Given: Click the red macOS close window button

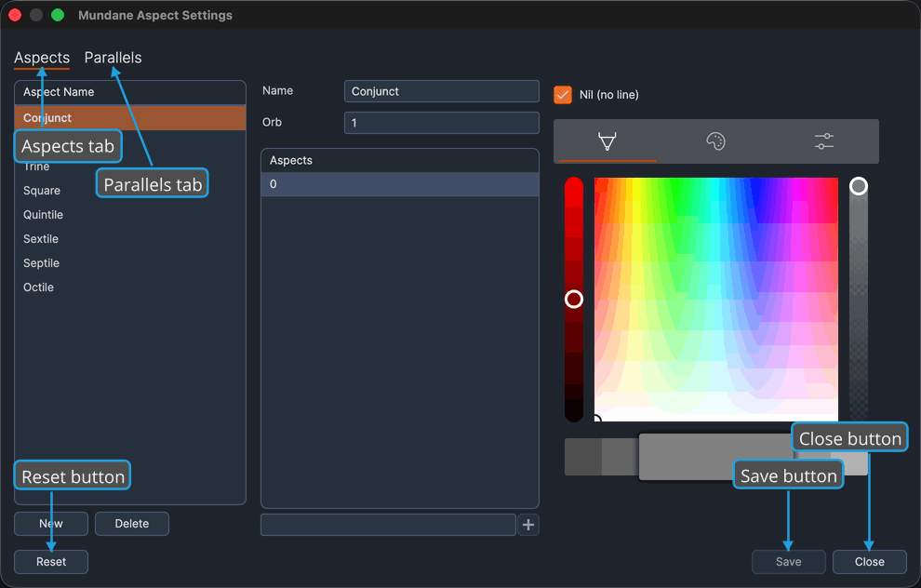Looking at the screenshot, I should [15, 15].
